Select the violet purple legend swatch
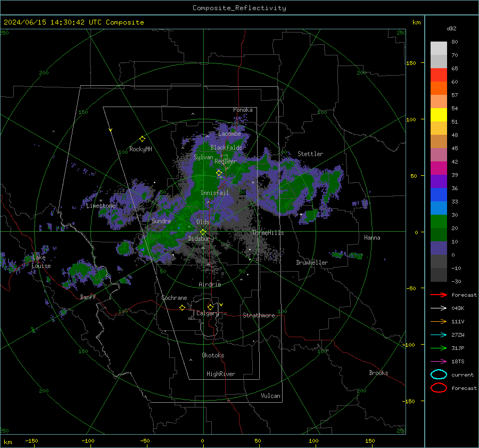 pos(439,182)
